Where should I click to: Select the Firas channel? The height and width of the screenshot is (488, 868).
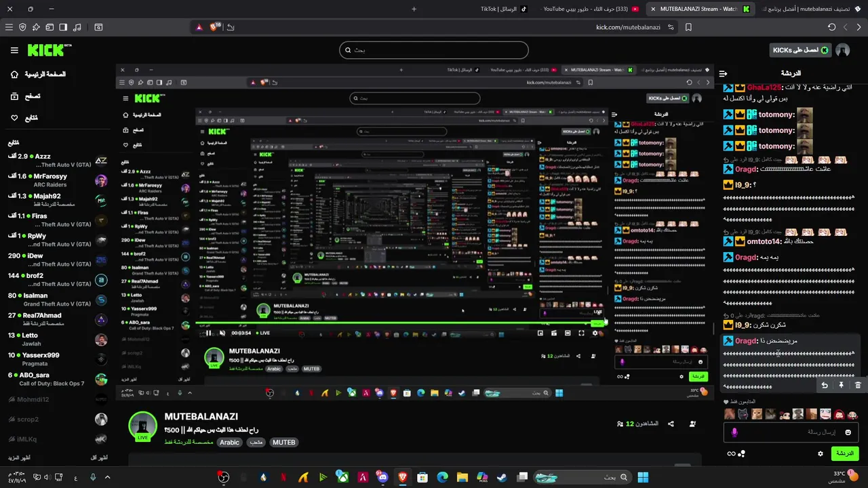click(58, 220)
